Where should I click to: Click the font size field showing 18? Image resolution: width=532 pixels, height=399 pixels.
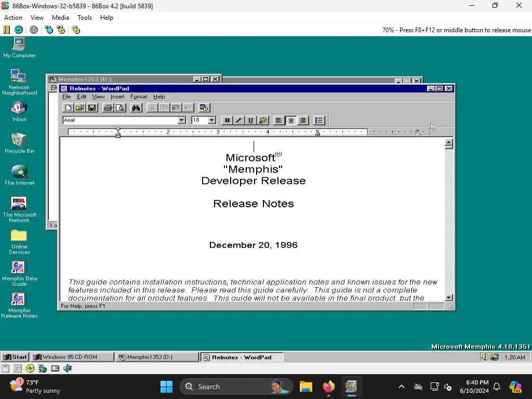tap(200, 120)
